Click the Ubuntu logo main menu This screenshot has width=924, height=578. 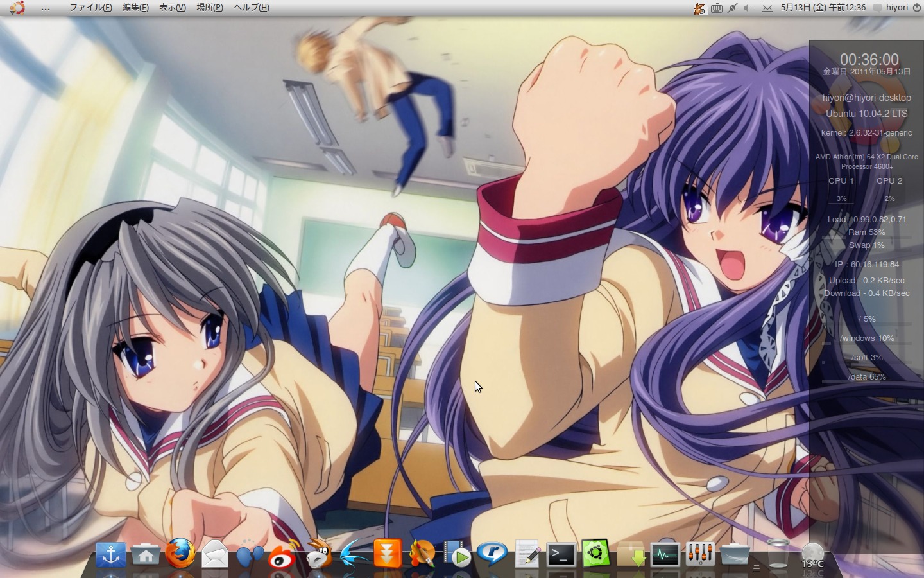(x=17, y=8)
